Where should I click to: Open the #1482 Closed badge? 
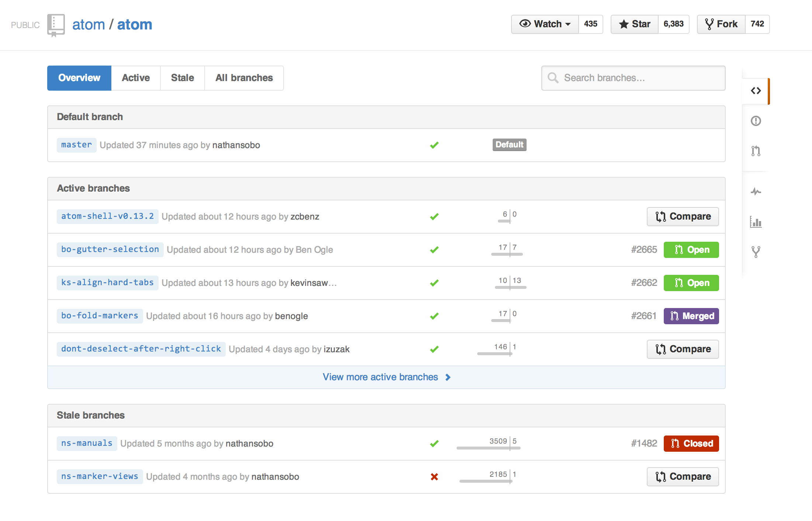(691, 444)
